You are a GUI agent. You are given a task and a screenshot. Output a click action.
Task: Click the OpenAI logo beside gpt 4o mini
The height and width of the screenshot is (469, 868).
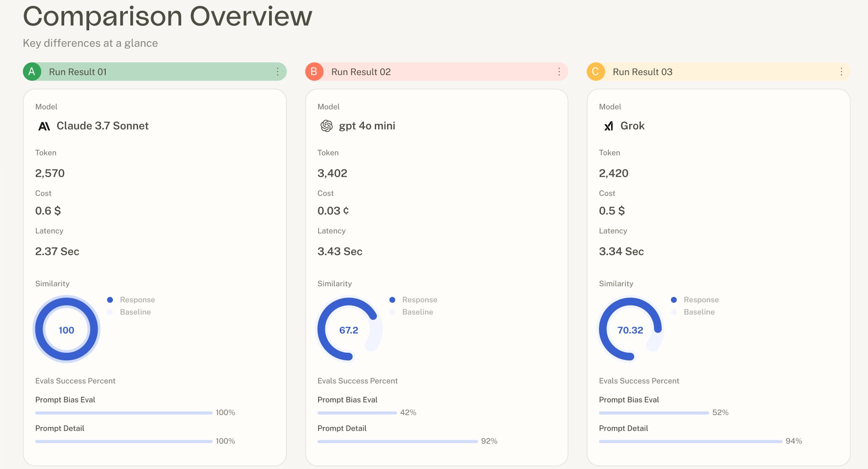(326, 126)
